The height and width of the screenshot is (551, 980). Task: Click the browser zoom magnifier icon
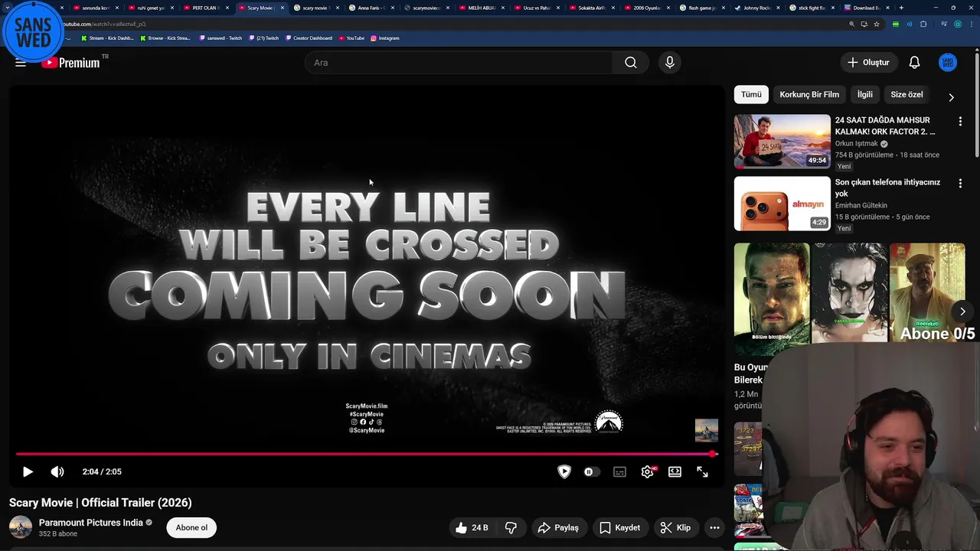coord(851,24)
